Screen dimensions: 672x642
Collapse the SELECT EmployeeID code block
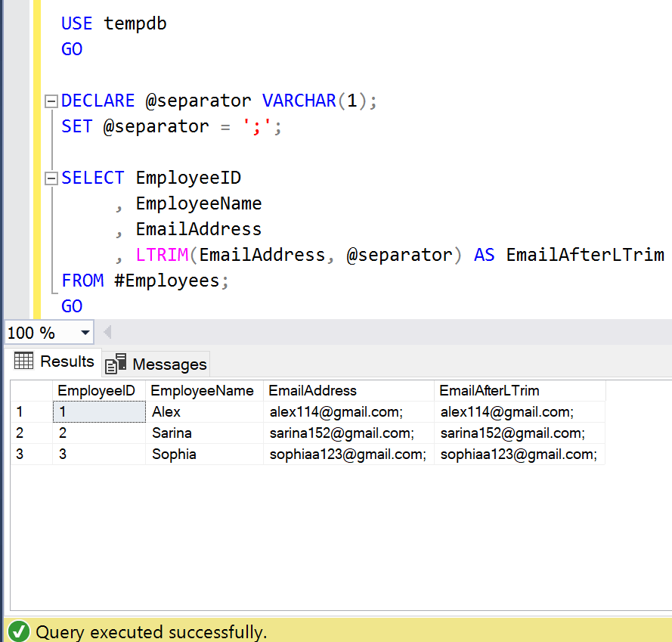[x=51, y=178]
